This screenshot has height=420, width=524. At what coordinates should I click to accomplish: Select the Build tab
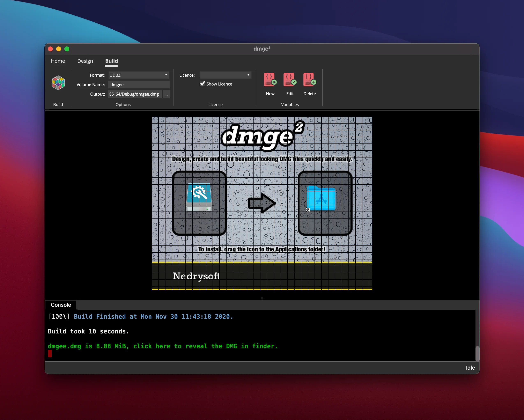point(112,61)
